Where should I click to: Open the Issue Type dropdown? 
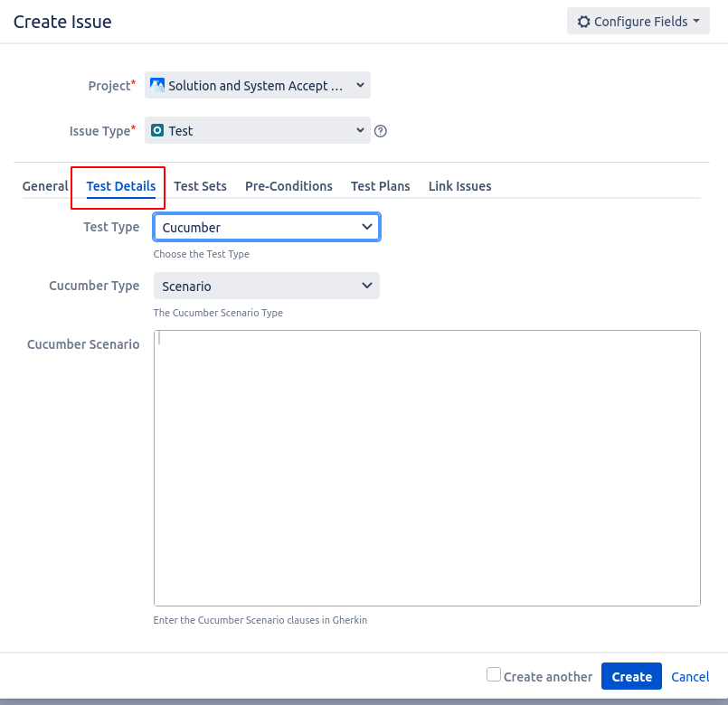tap(257, 130)
